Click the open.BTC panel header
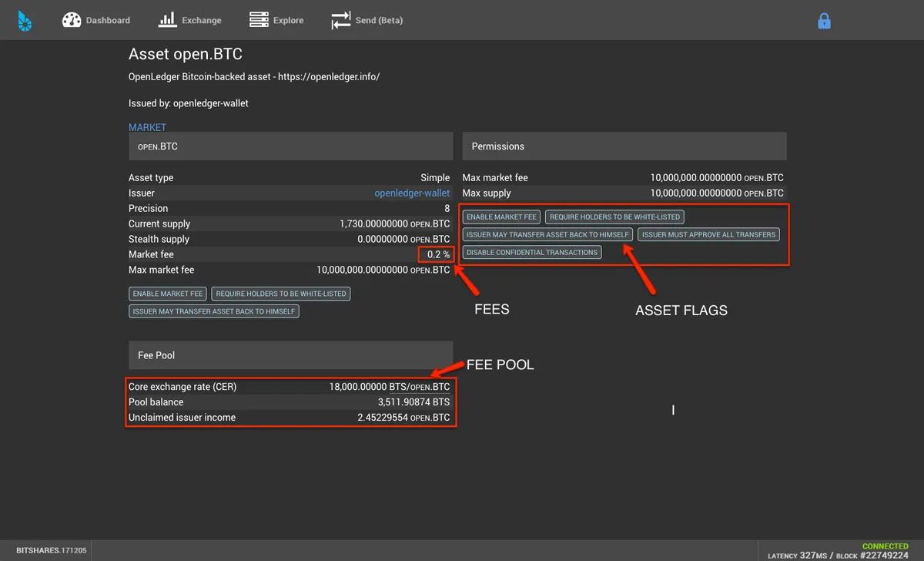924x561 pixels. click(x=290, y=146)
